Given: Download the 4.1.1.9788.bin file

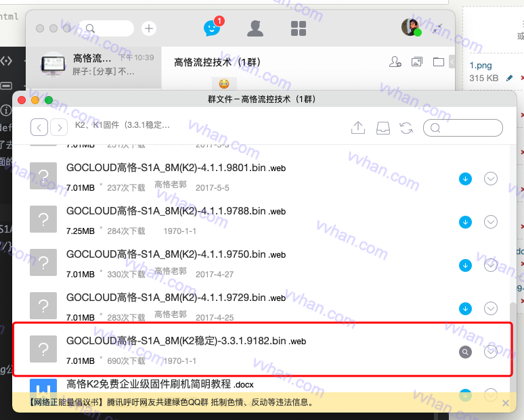Looking at the screenshot, I should coord(465,222).
